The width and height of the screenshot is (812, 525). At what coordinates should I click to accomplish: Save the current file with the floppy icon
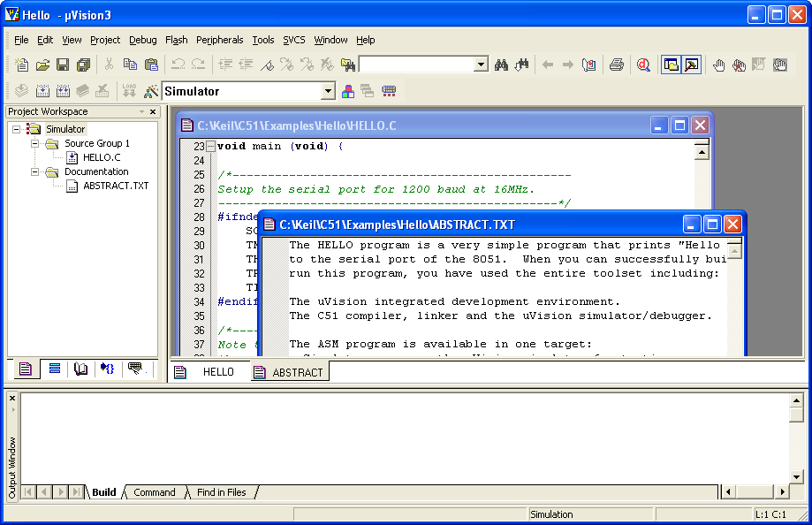coord(63,65)
